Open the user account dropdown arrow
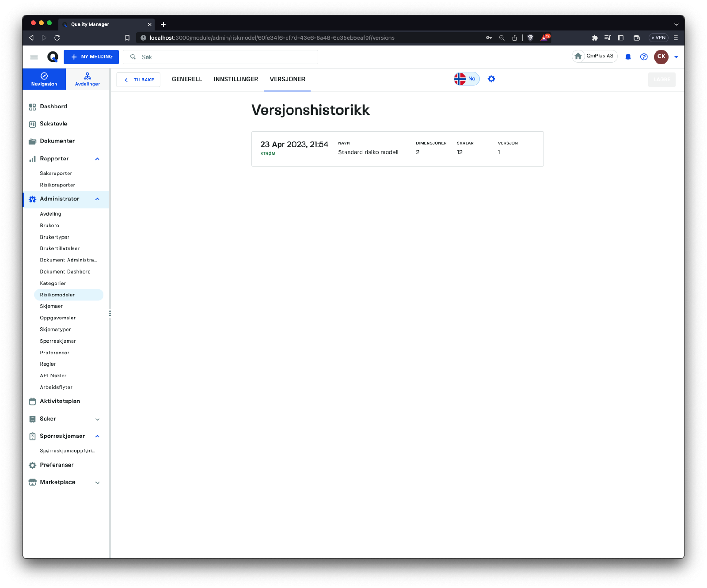 pos(676,57)
